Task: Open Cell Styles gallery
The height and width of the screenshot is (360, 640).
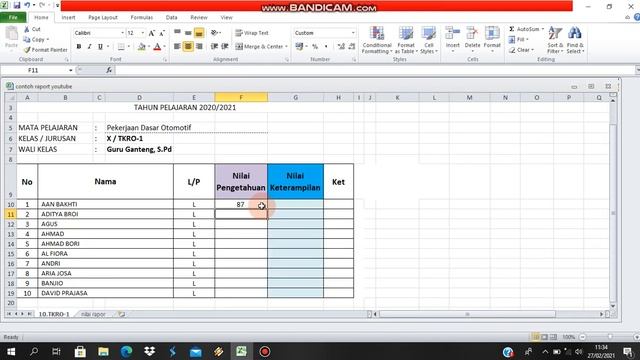Action: tap(429, 40)
